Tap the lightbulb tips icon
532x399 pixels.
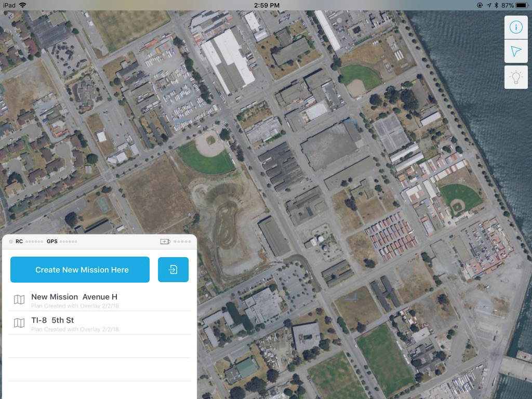click(x=516, y=77)
